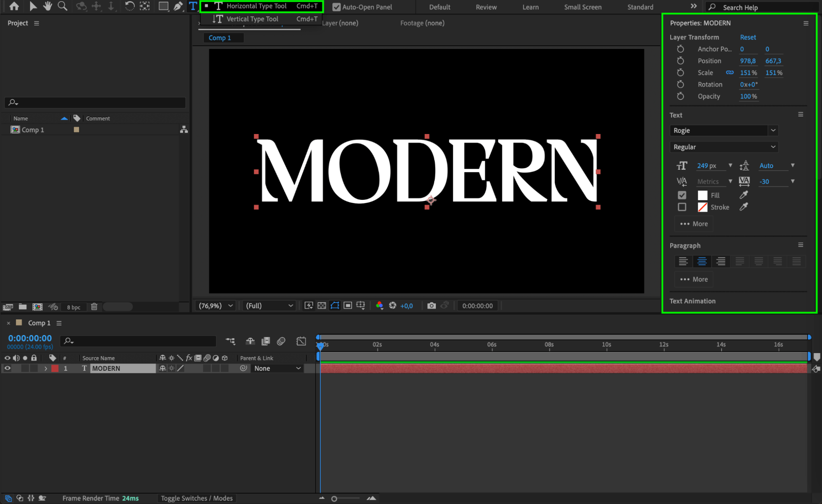Click the Home icon in toolbar
This screenshot has width=822, height=504.
(x=14, y=6)
